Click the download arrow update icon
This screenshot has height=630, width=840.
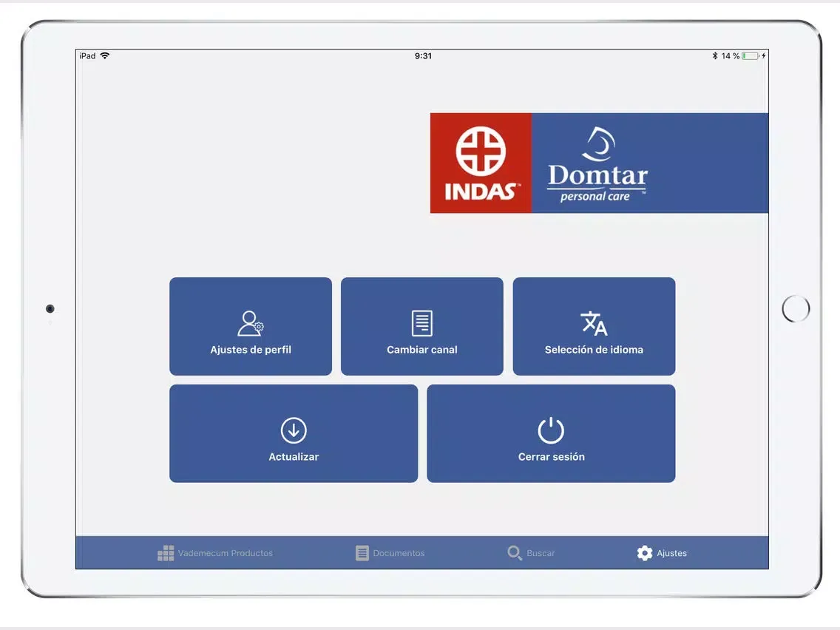click(x=294, y=430)
